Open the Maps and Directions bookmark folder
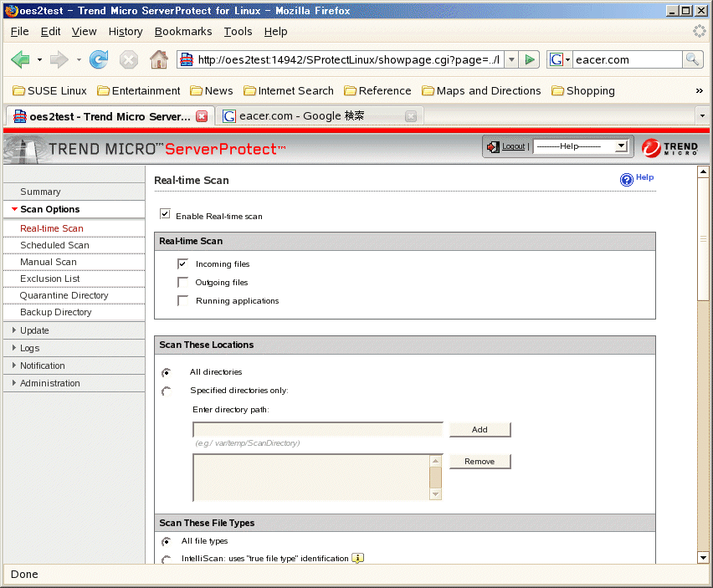The image size is (713, 588). [x=481, y=91]
